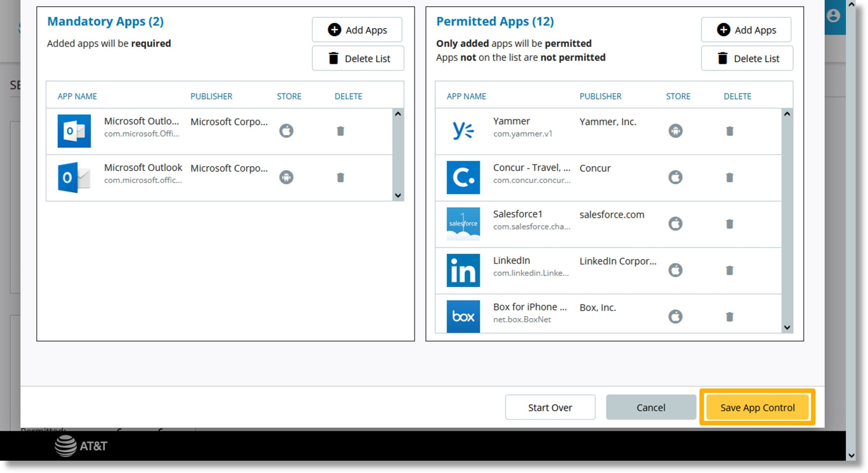
Task: Click the Android store icon for Microsoft Outlook
Action: tap(286, 177)
